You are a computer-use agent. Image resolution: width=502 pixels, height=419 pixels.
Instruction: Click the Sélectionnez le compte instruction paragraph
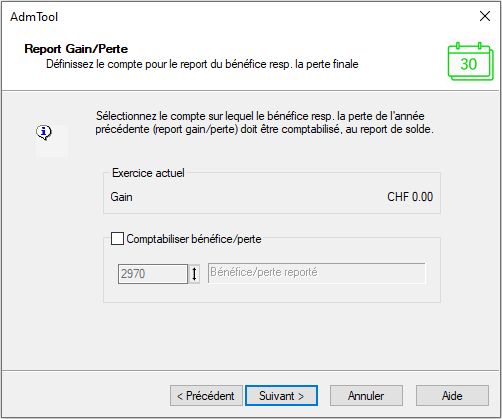pyautogui.click(x=265, y=122)
